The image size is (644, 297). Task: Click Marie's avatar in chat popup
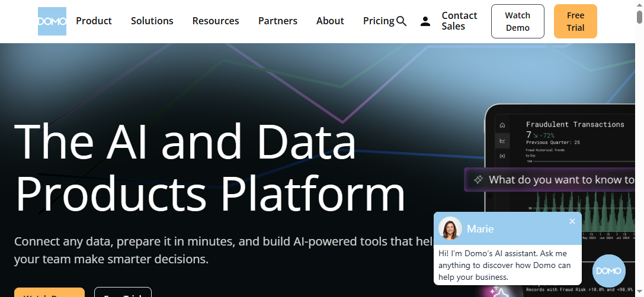coord(450,228)
